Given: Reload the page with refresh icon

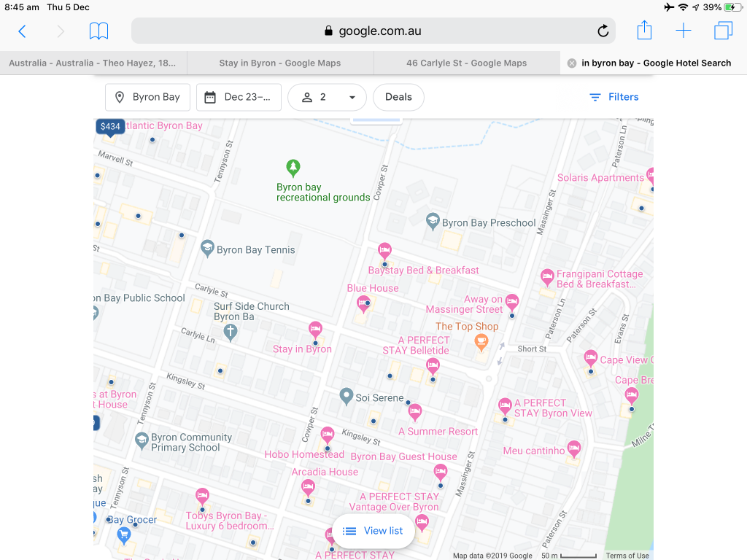Looking at the screenshot, I should click(603, 31).
